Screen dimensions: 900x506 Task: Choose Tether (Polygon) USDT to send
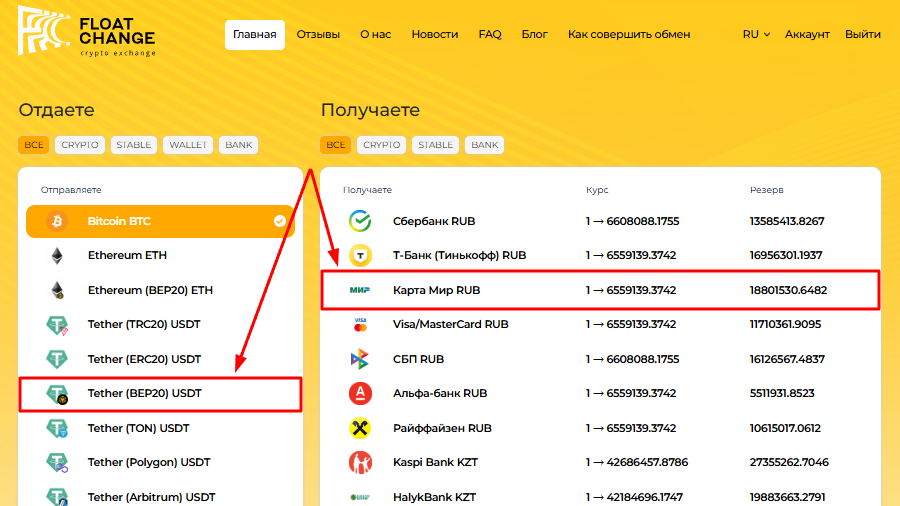point(160,462)
